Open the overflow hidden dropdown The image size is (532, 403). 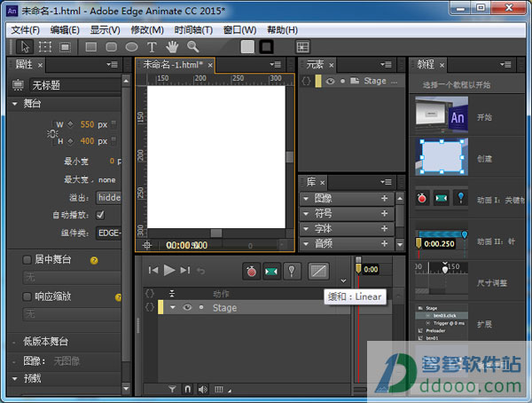pos(108,197)
